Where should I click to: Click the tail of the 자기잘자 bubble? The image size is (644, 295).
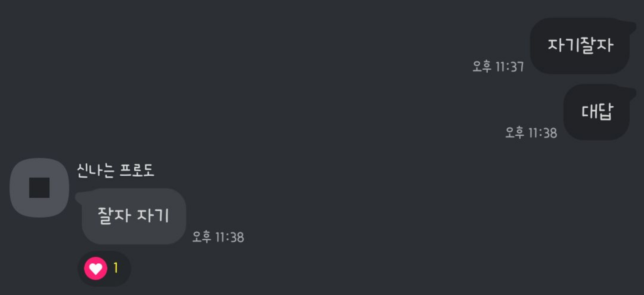tap(631, 27)
